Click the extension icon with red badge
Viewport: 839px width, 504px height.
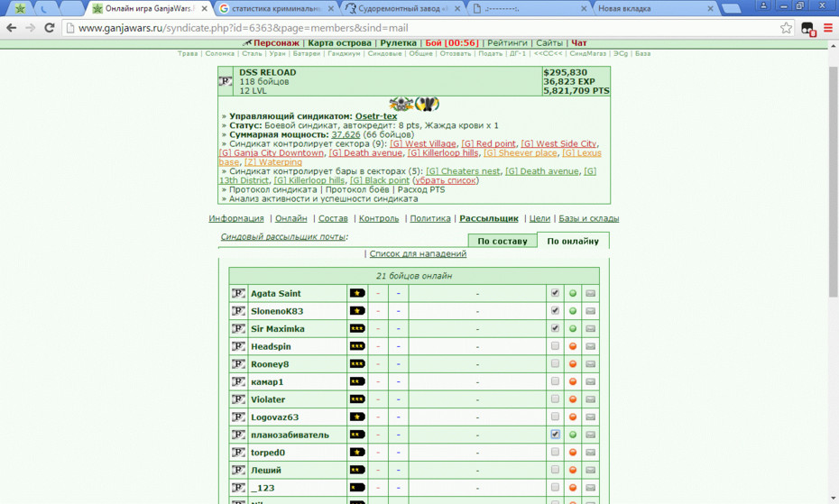pos(807,28)
